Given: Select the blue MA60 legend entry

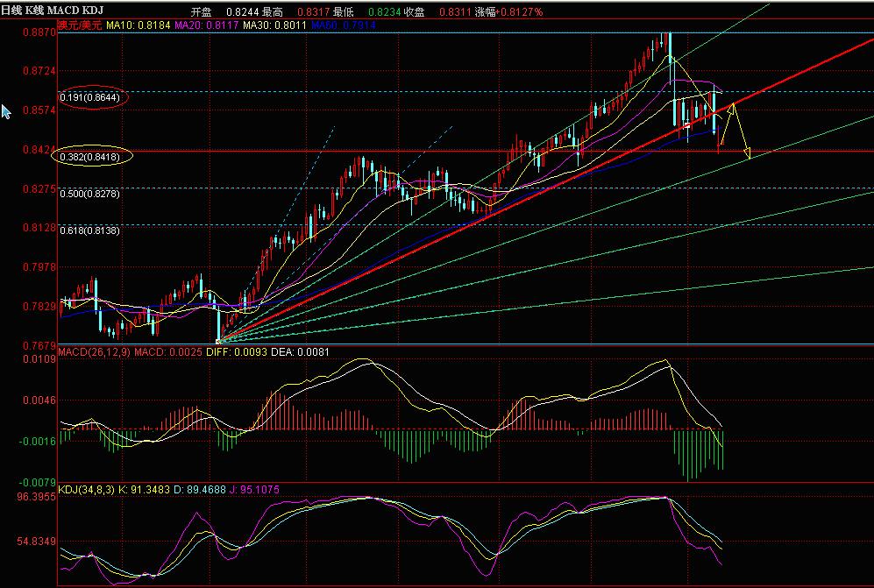Looking at the screenshot, I should click(x=344, y=25).
